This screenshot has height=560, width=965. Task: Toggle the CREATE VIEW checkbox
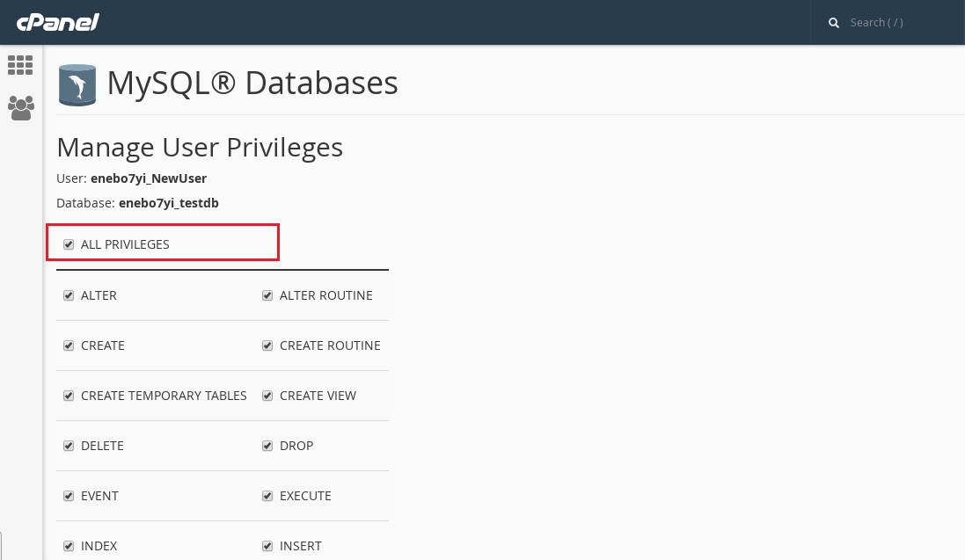tap(267, 396)
